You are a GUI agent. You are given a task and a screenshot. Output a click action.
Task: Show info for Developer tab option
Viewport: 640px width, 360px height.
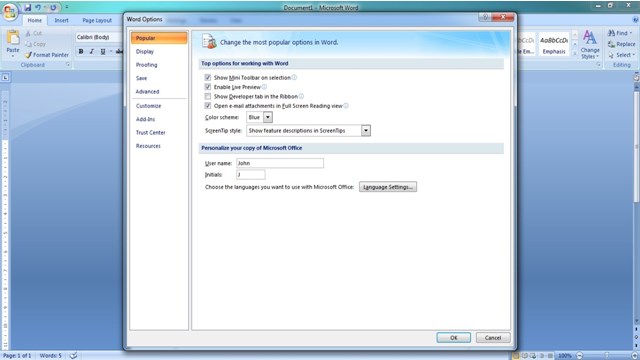(x=301, y=96)
